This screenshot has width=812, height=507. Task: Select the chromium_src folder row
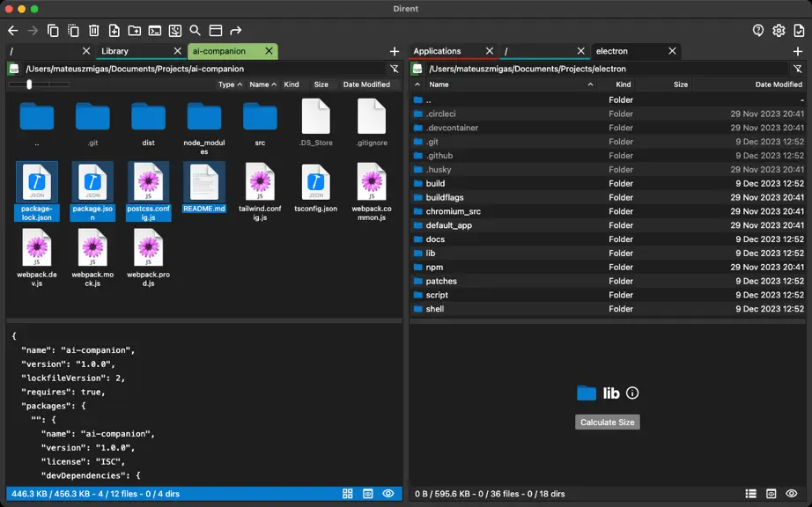608,211
